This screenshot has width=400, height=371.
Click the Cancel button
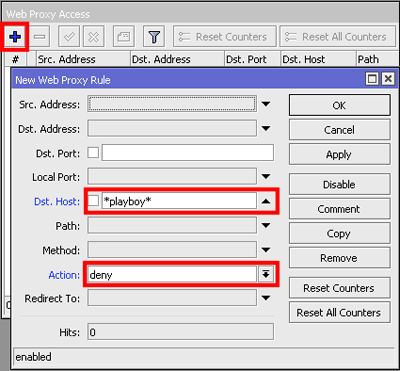pyautogui.click(x=339, y=130)
